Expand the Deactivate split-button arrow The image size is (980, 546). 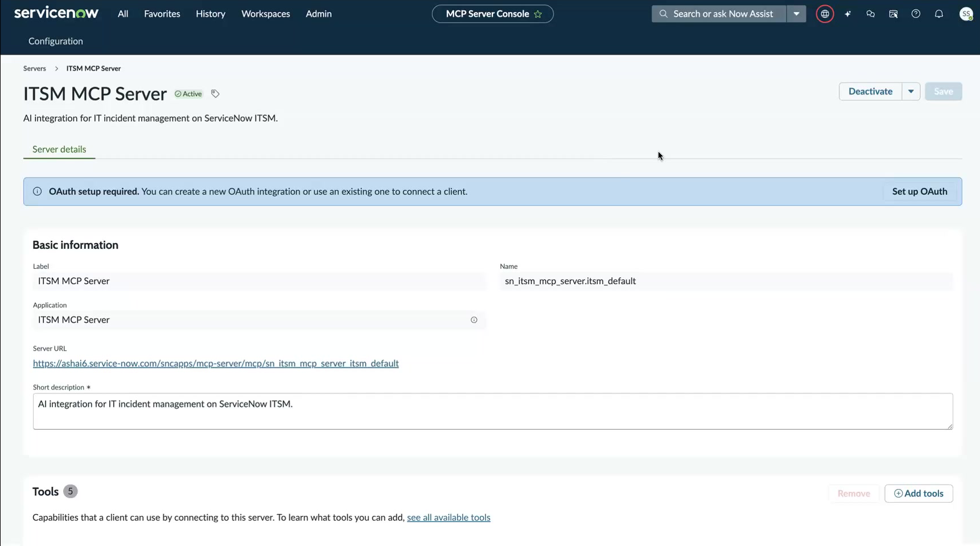(911, 92)
